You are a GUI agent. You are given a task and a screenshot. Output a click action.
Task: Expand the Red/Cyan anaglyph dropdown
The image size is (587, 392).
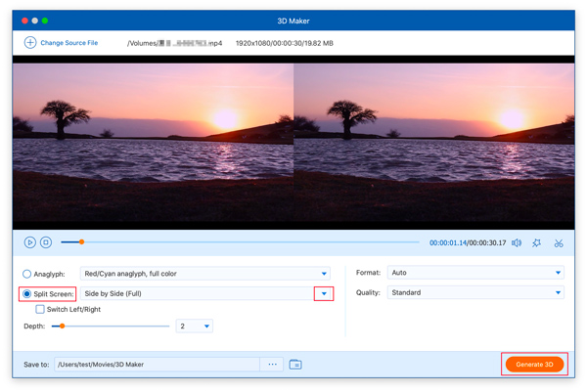click(x=324, y=274)
